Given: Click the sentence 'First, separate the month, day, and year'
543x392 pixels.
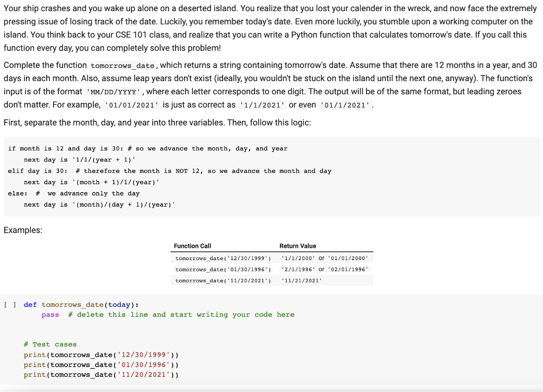Looking at the screenshot, I should point(157,123).
